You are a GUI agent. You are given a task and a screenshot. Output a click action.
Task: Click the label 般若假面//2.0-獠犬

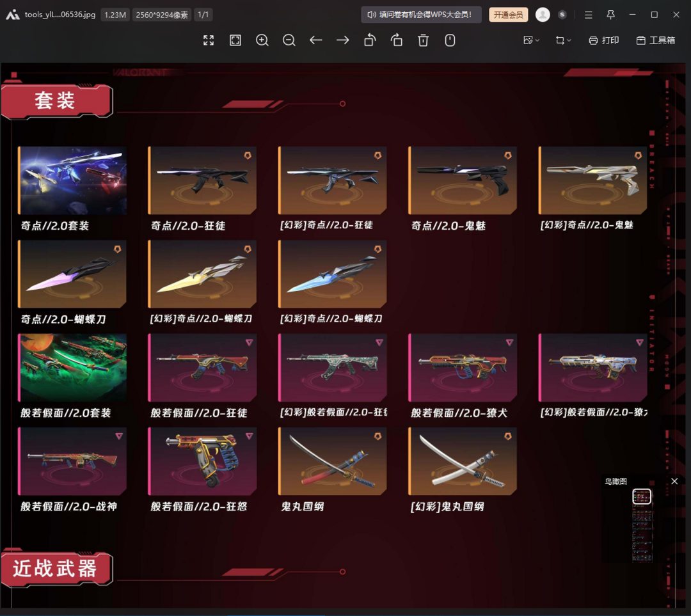tap(459, 413)
